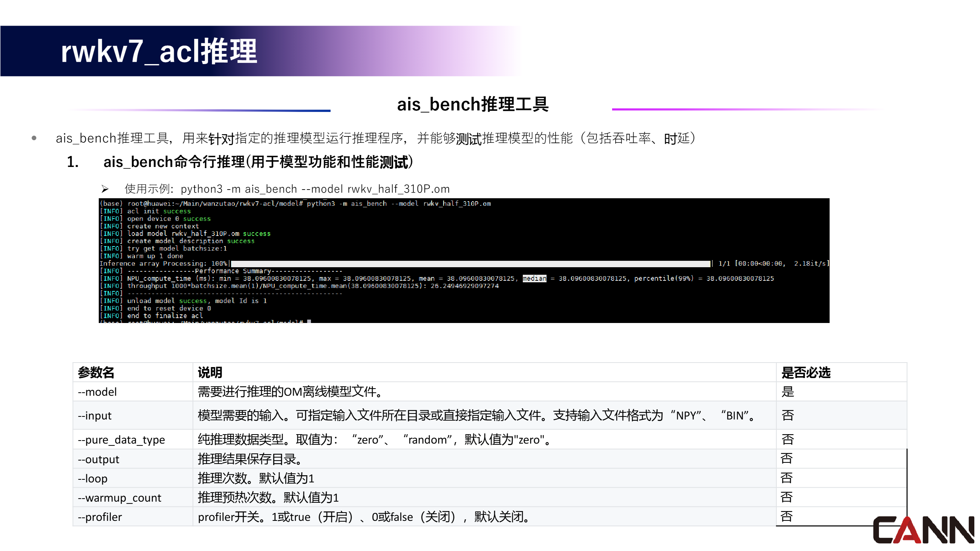The width and height of the screenshot is (980, 551).
Task: Click the 参数名 table header
Action: (96, 372)
